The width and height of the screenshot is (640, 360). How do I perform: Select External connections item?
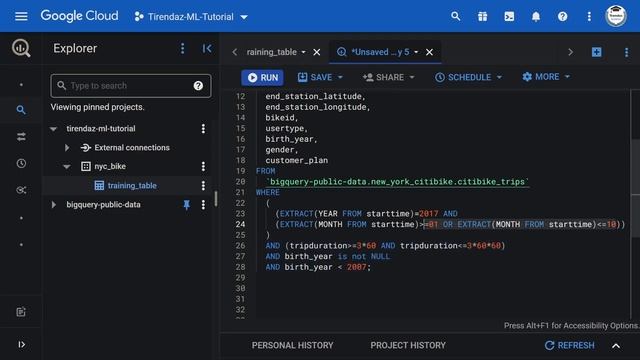click(132, 148)
